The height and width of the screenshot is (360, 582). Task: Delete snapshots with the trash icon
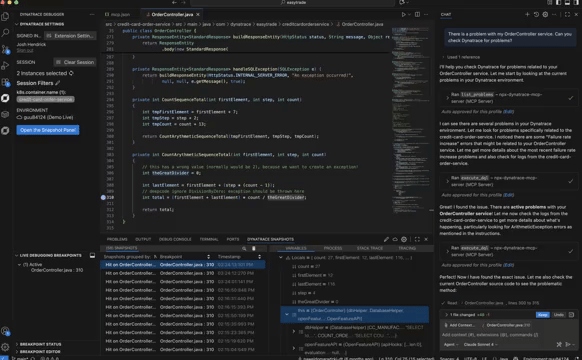(254, 248)
